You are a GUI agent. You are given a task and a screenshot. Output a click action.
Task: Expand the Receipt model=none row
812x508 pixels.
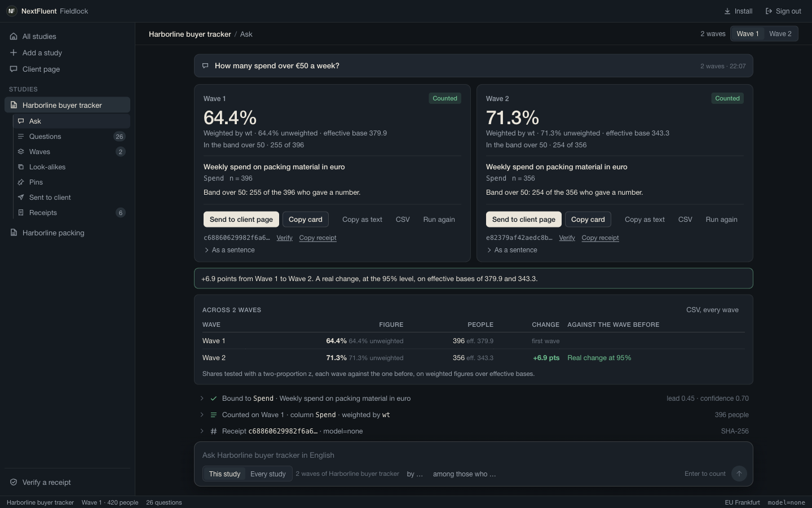(x=474, y=431)
